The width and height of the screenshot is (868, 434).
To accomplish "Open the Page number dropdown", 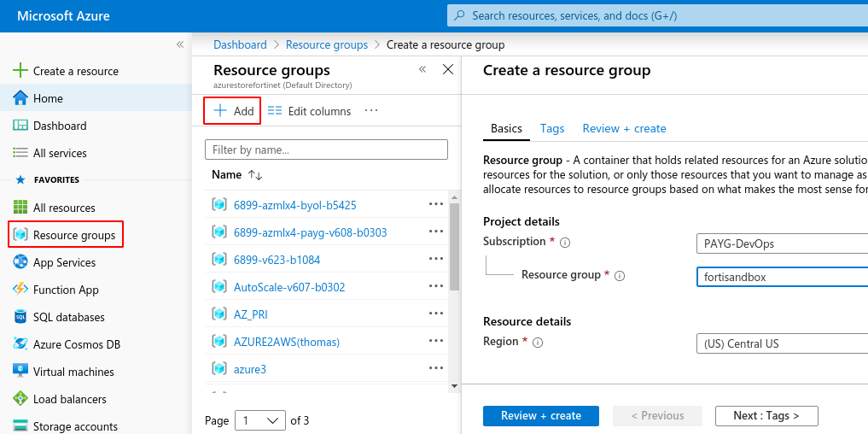I will [x=260, y=420].
